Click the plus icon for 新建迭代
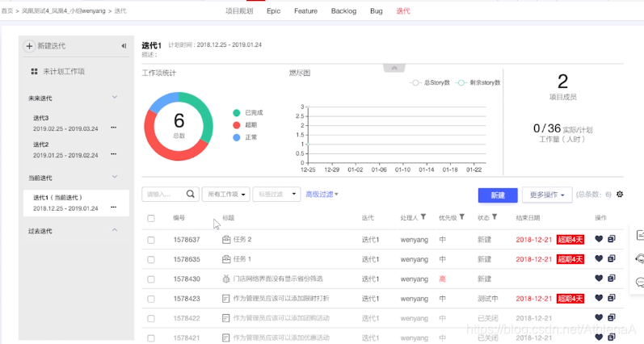The width and height of the screenshot is (644, 344). (x=29, y=46)
